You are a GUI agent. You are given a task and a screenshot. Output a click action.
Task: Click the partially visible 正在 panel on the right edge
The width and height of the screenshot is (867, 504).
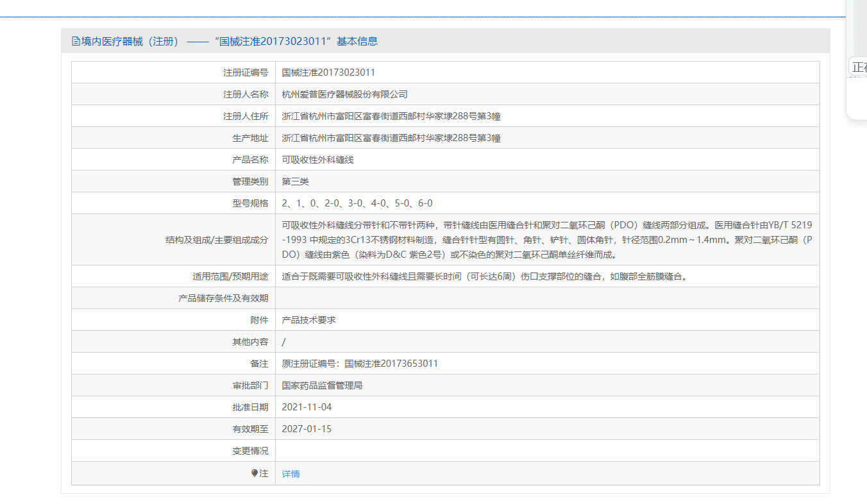coord(858,67)
